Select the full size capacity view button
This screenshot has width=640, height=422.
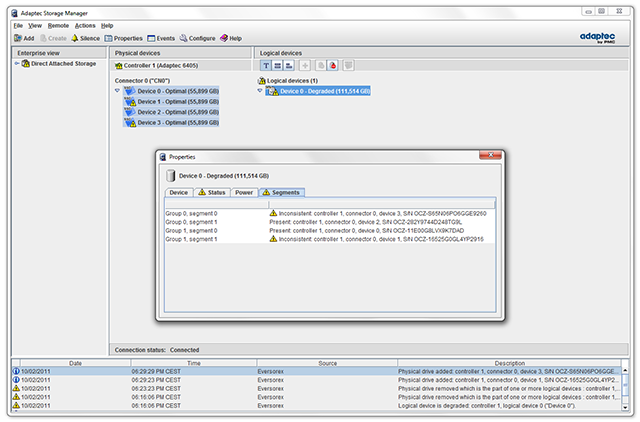pos(278,65)
